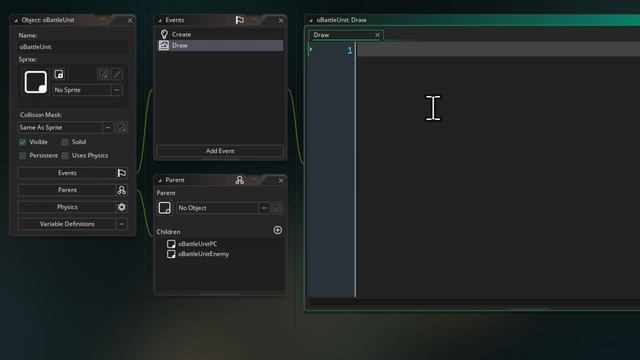Close the Parent panel

pos(281,180)
